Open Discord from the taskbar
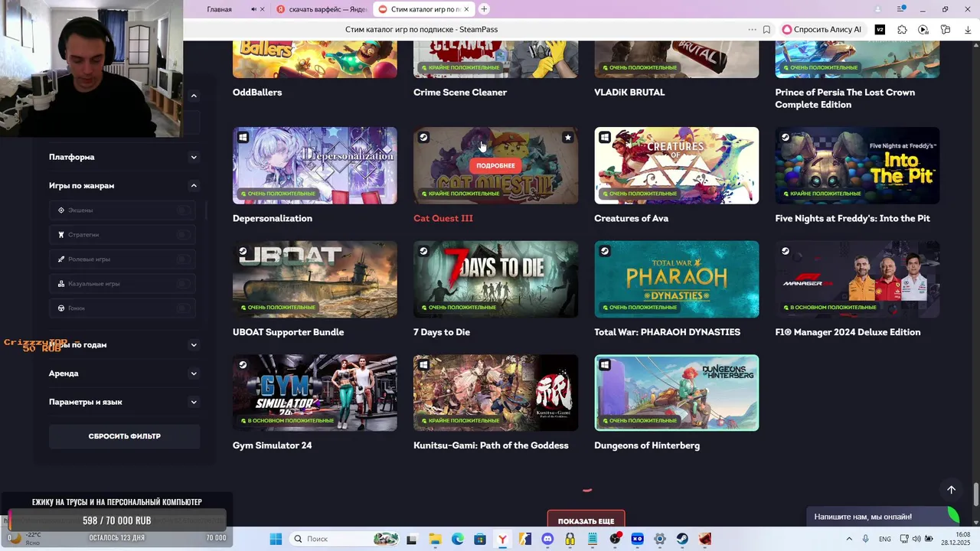980x551 pixels. (x=547, y=539)
